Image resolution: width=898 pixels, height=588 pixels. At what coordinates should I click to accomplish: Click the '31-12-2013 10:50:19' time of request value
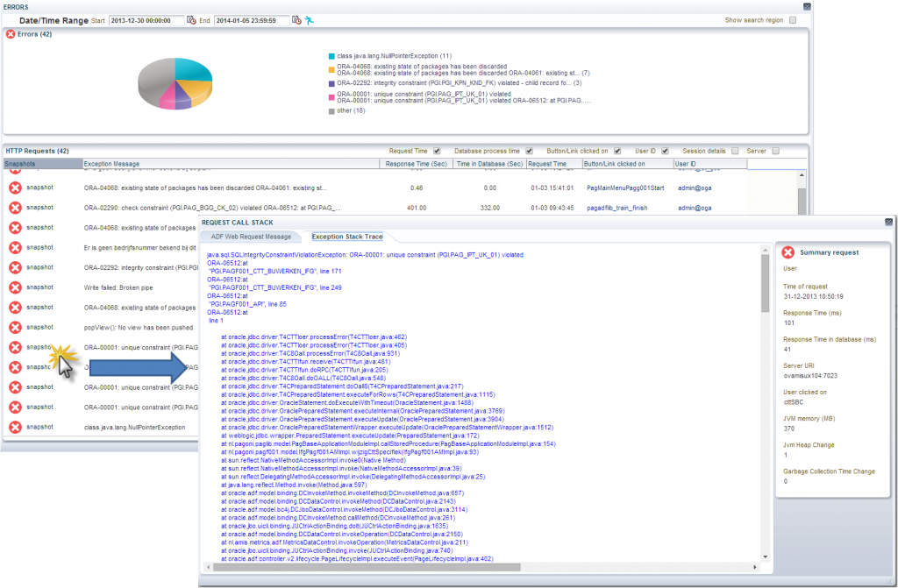tap(813, 296)
